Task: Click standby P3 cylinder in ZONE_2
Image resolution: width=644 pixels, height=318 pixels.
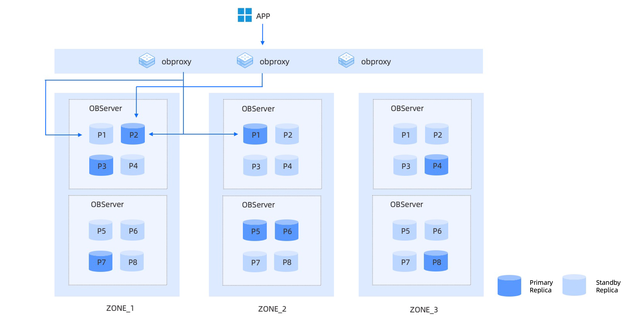Action: click(x=255, y=166)
